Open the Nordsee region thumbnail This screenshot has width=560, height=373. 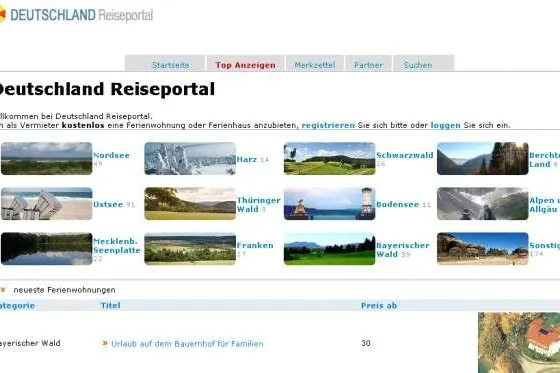46,158
